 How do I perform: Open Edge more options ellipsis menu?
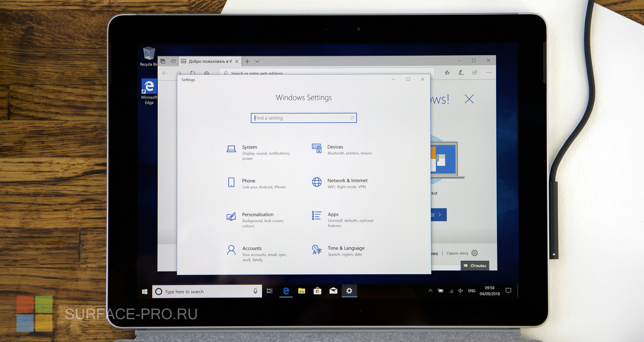coord(489,72)
